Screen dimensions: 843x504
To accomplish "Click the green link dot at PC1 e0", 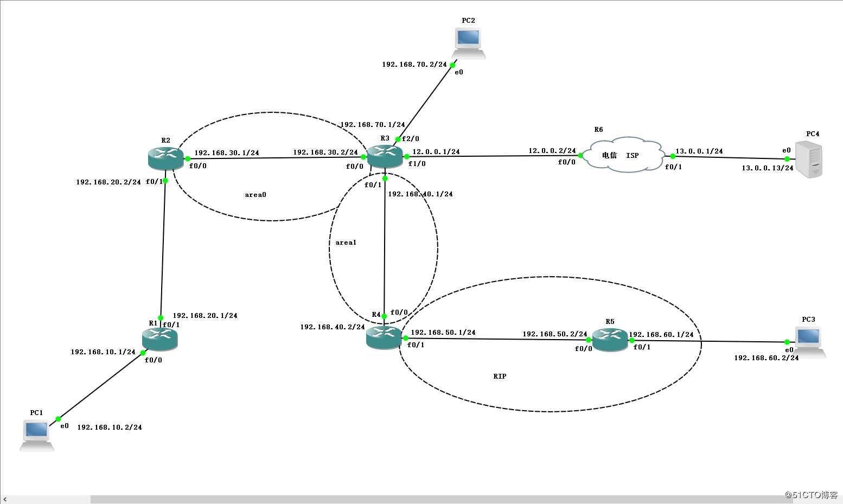I will click(58, 419).
